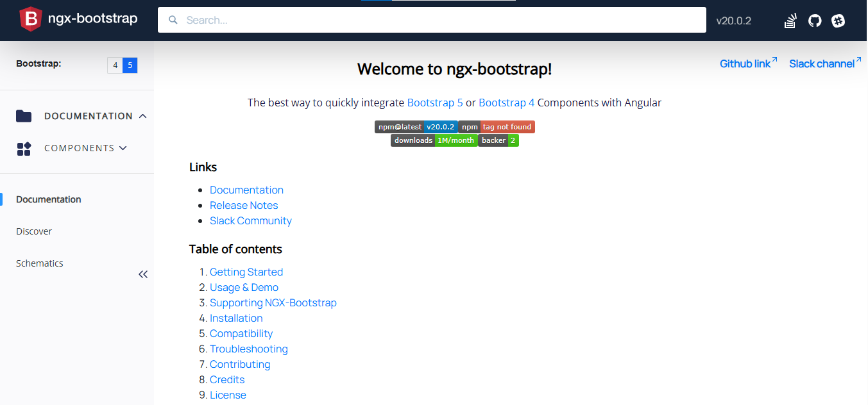
Task: Jump to Compatibility section
Action: point(241,333)
